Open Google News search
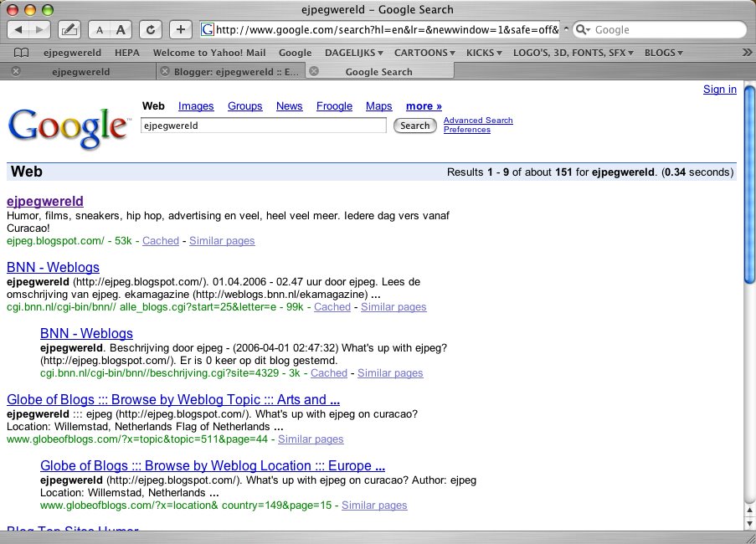Screen dimensions: 756x544 click(x=290, y=106)
